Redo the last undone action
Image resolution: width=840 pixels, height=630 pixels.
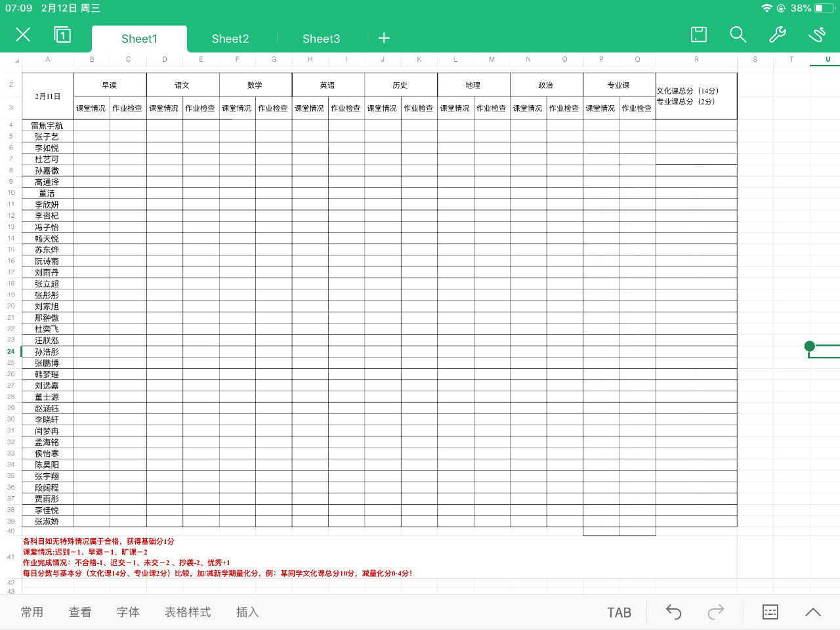pyautogui.click(x=715, y=612)
